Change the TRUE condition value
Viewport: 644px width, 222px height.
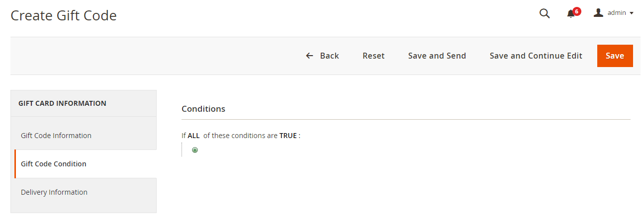coord(288,136)
